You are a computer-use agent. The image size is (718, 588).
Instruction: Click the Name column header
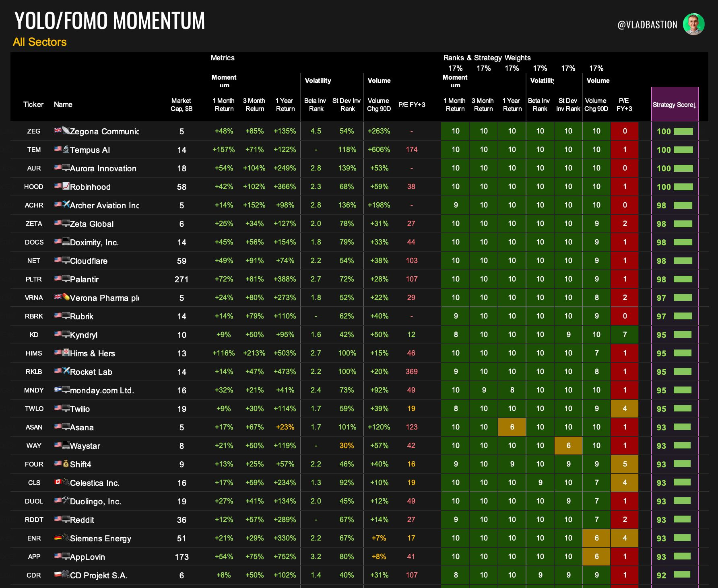click(63, 105)
